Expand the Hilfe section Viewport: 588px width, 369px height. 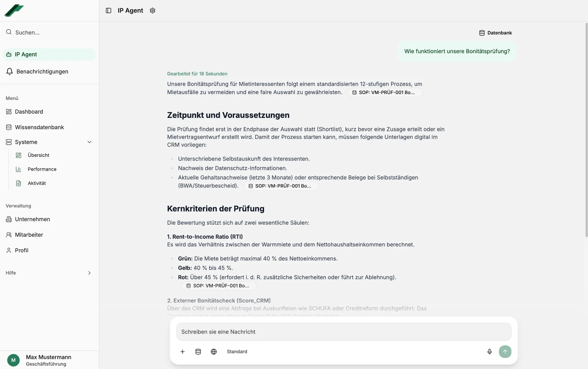(89, 273)
